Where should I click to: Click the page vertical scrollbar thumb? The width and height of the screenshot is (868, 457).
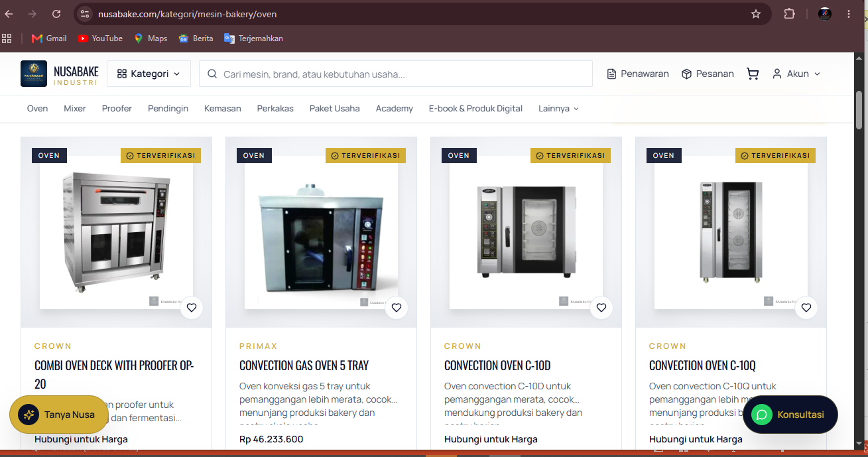(x=859, y=110)
